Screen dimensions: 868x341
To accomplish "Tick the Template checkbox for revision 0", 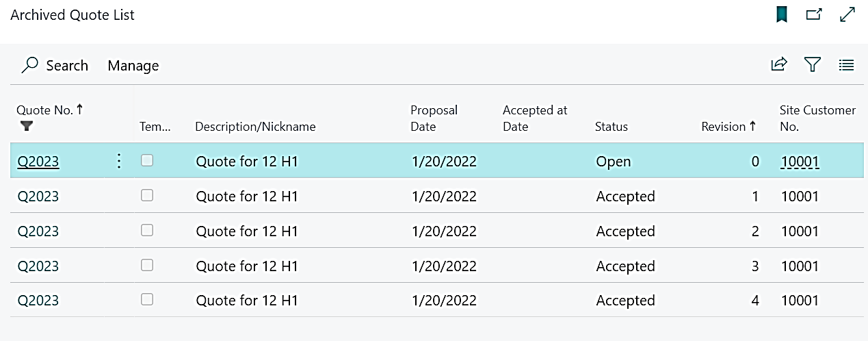I will tap(147, 161).
